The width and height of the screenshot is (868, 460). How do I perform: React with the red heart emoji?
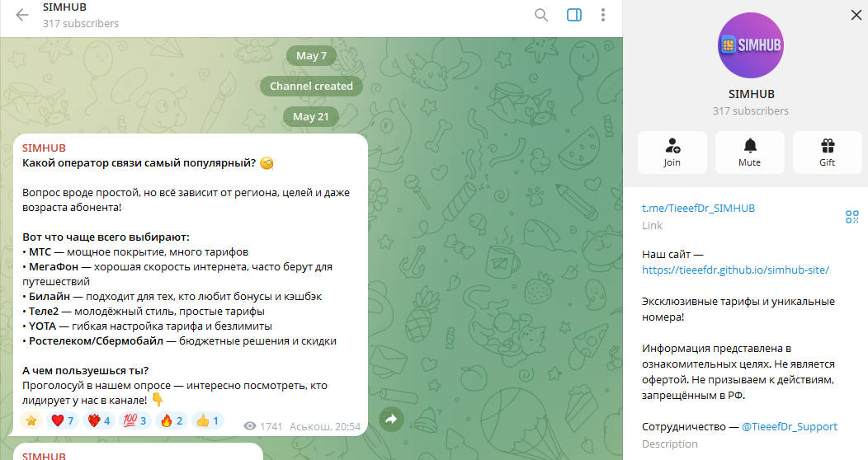coord(63,420)
